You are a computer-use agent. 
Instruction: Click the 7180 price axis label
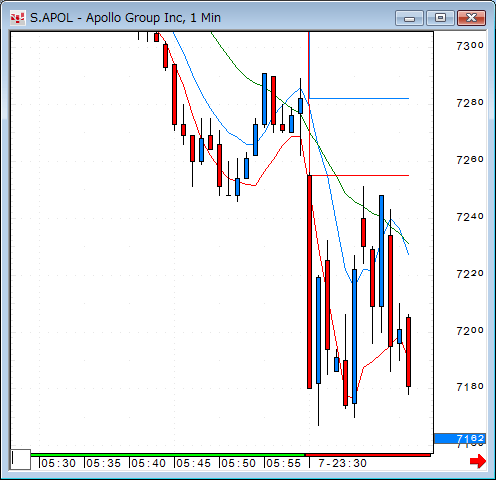[x=470, y=387]
